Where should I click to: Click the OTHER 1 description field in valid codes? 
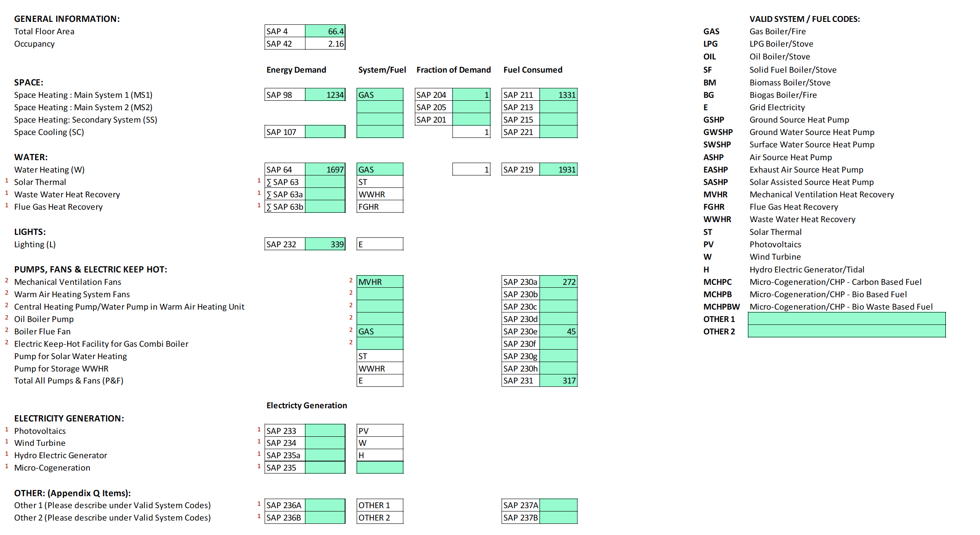(x=847, y=319)
